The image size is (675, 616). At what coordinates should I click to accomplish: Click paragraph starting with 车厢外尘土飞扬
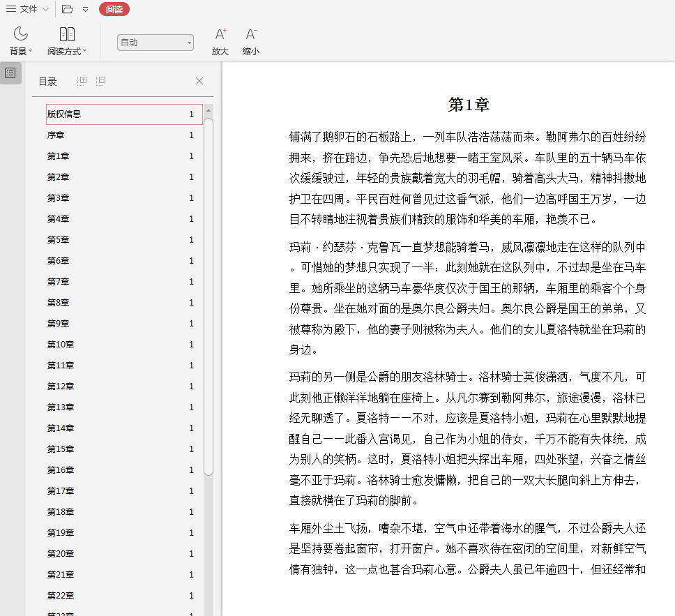coord(467,549)
